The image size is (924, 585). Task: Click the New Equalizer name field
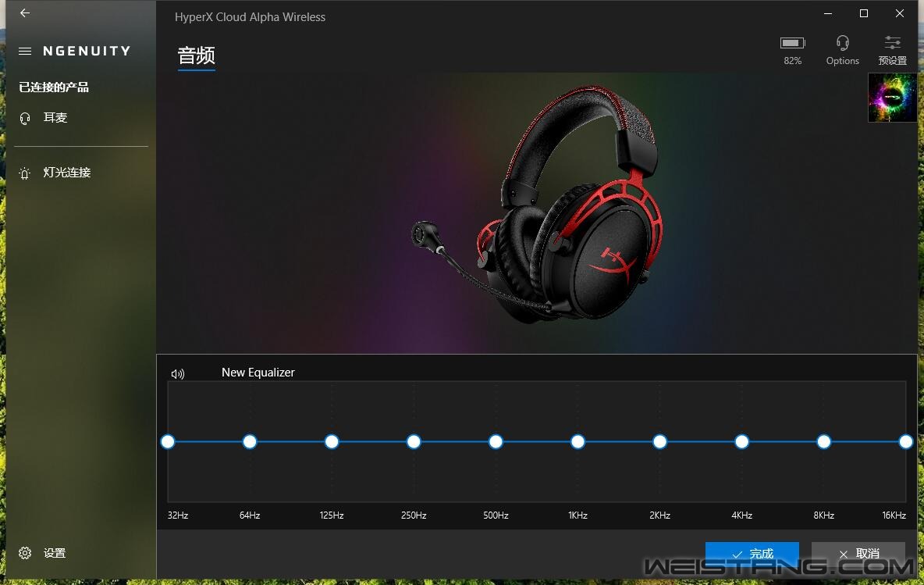coord(258,373)
